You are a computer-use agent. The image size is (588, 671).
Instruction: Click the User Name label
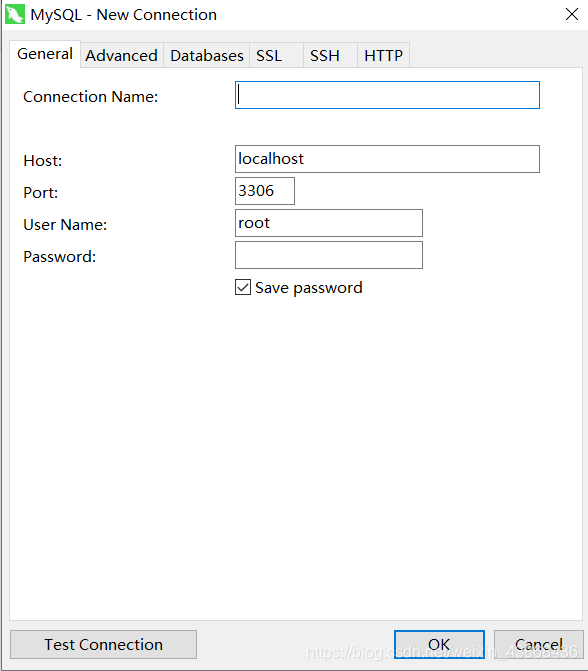click(65, 225)
